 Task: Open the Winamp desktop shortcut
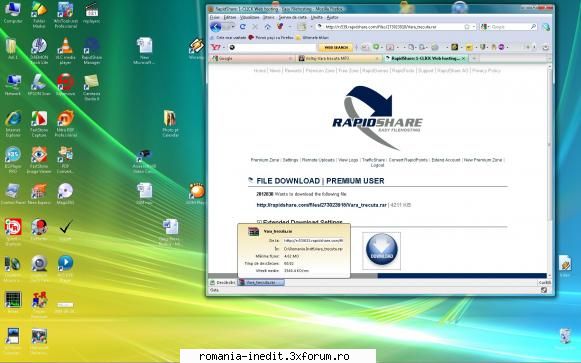click(x=196, y=49)
